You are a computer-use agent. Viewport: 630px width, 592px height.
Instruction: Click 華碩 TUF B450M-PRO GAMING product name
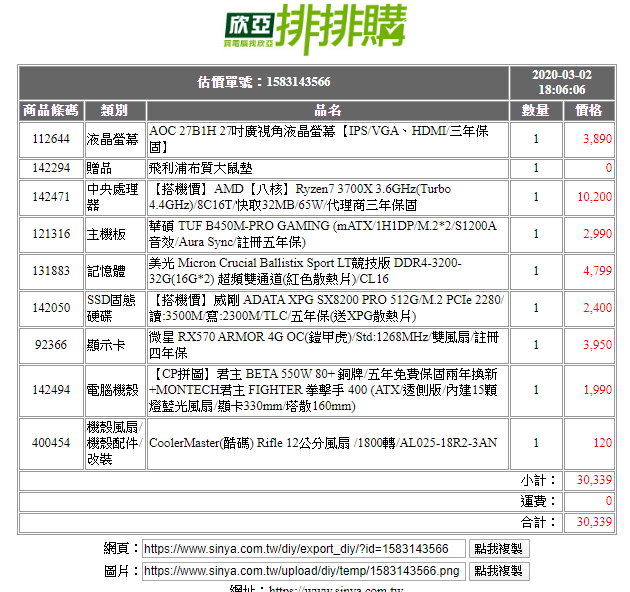[x=323, y=234]
